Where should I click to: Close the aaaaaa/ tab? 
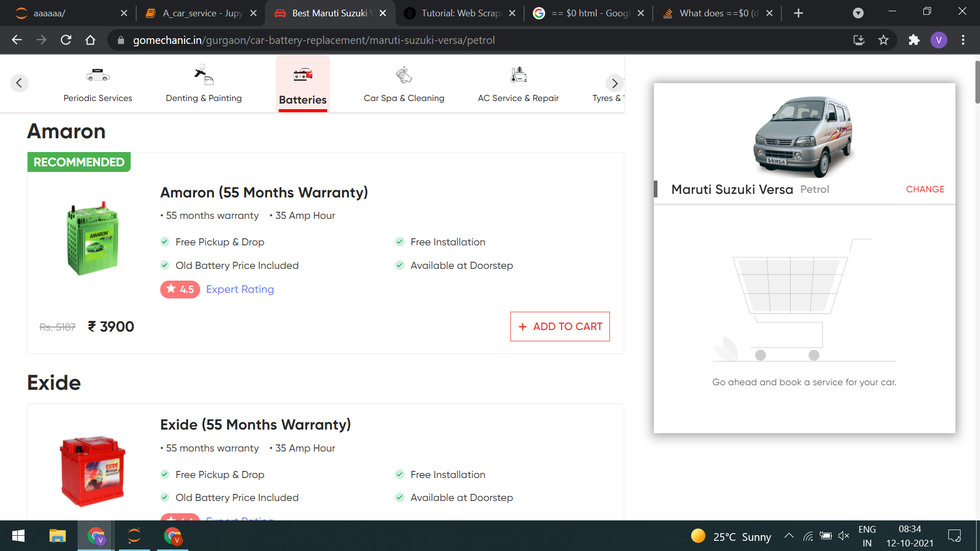click(x=124, y=13)
